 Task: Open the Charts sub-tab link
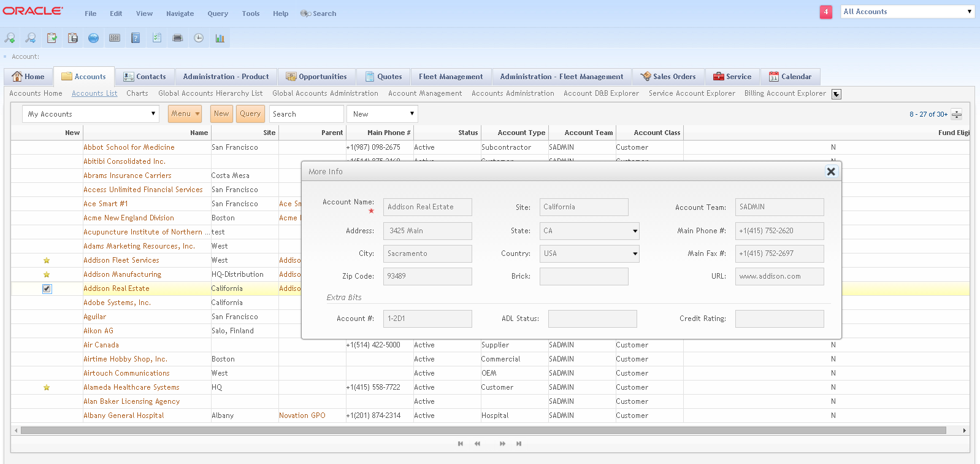pyautogui.click(x=137, y=93)
